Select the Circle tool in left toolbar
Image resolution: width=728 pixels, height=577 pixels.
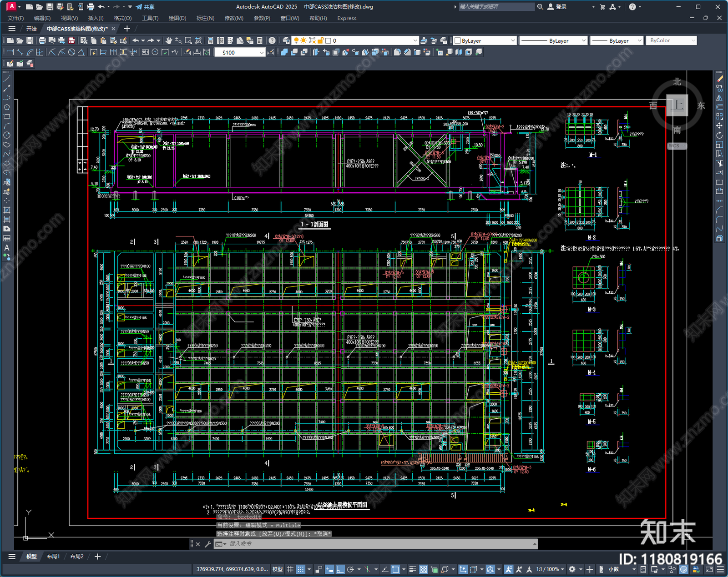point(7,135)
